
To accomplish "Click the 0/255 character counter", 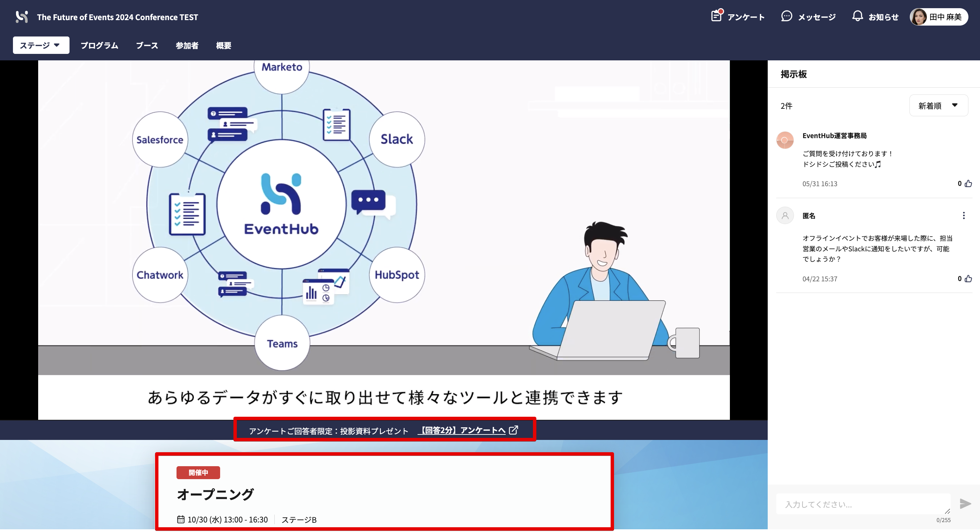I will 943,520.
